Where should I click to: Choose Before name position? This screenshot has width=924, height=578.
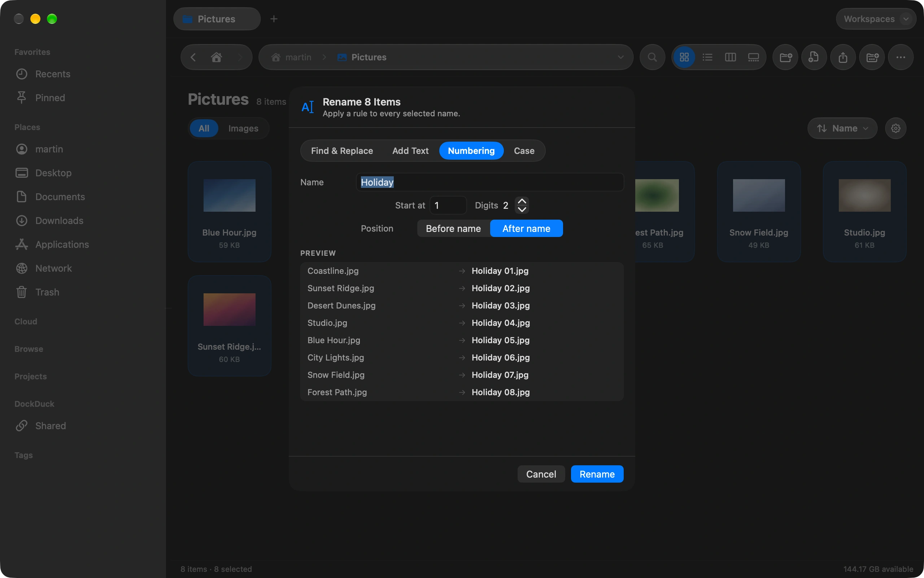(453, 228)
